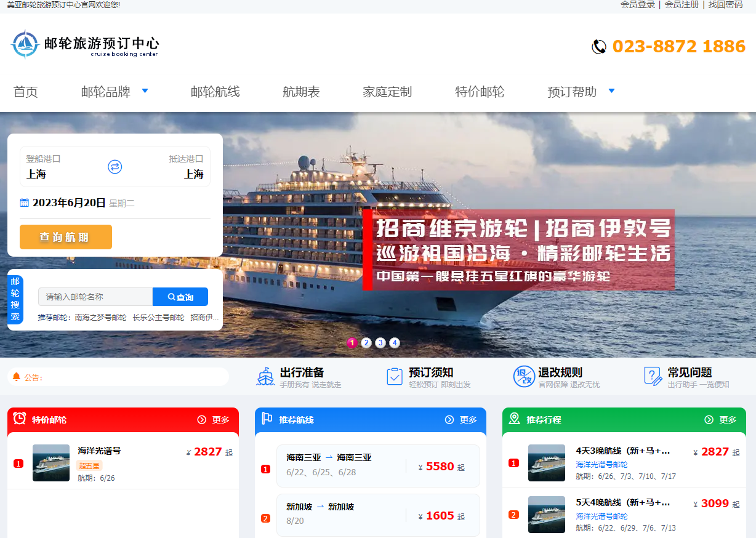Open 家庭定制 navigation item

pyautogui.click(x=388, y=92)
